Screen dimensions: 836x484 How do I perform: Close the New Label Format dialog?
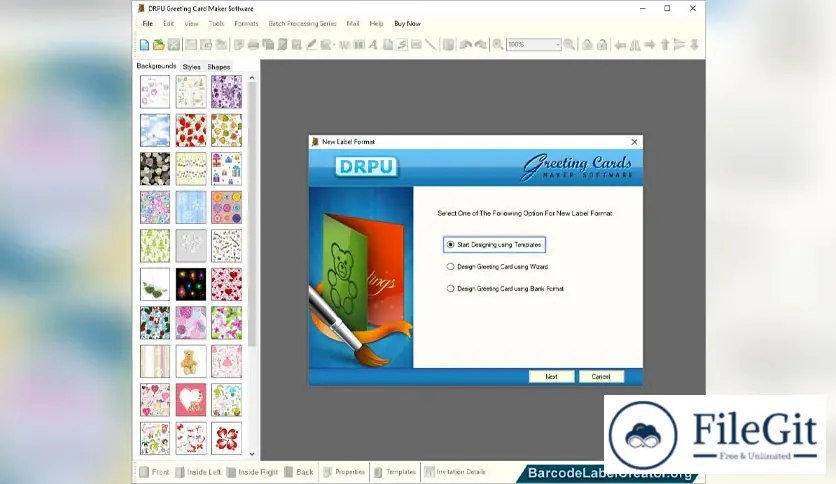(634, 142)
